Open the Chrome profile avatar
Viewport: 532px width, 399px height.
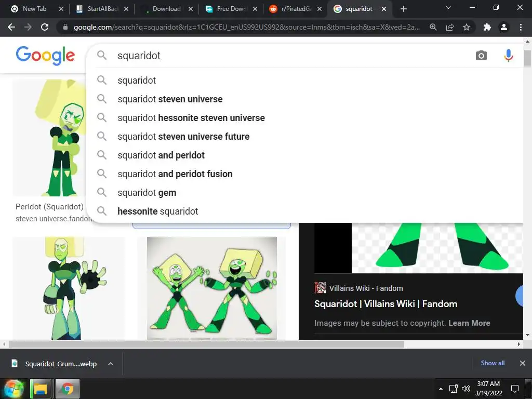coord(504,27)
